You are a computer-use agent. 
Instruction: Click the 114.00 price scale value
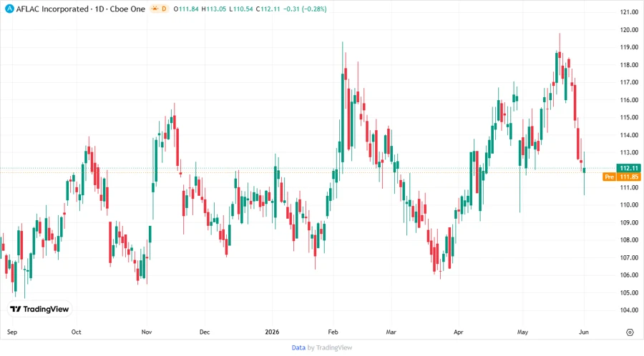(629, 135)
